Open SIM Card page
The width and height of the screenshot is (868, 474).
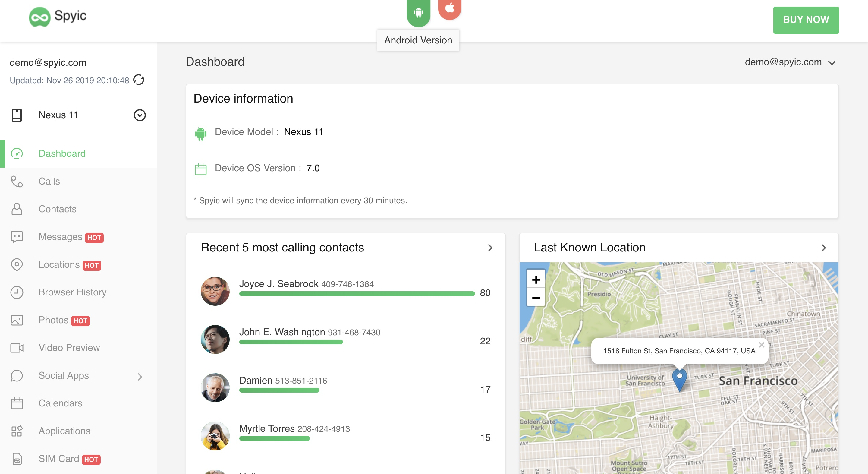click(x=59, y=459)
